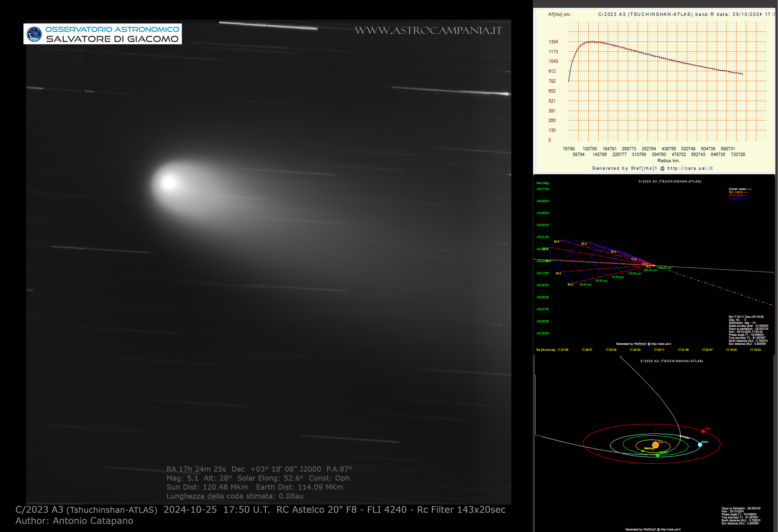Click the peak of the Afrho curve
Viewport: 778px width, 532px height.
[x=593, y=42]
